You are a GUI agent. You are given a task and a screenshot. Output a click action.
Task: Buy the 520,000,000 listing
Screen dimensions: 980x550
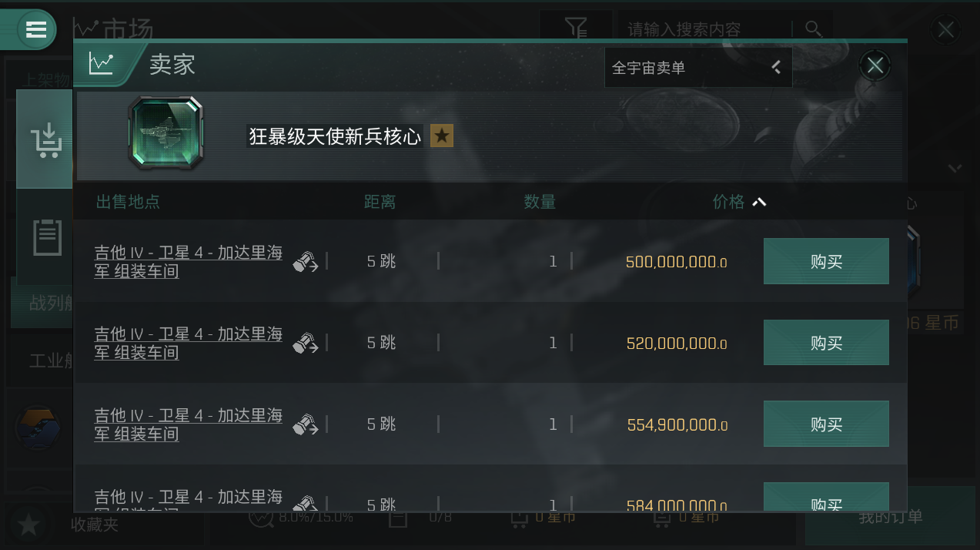coord(826,343)
